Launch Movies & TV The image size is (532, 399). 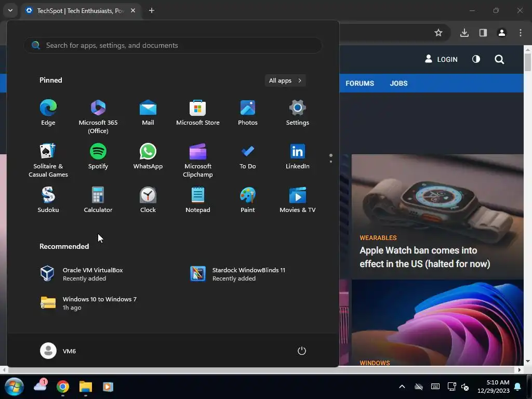(x=298, y=200)
